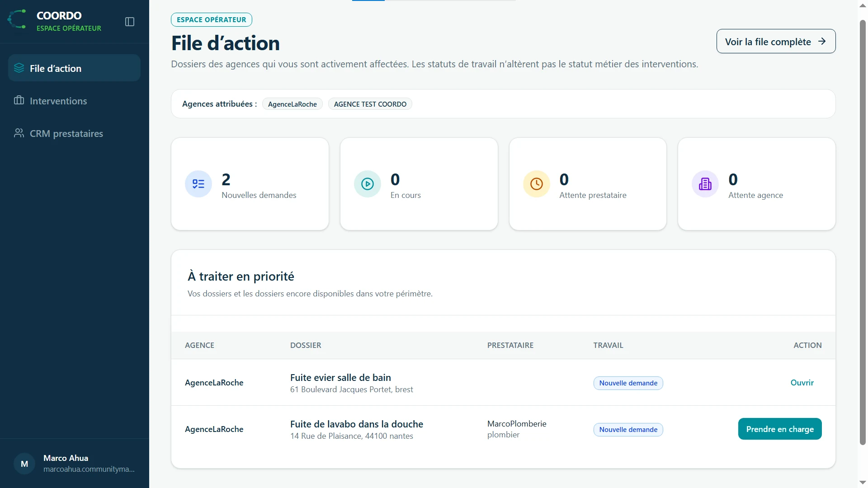Click the En cours play icon

(x=368, y=184)
